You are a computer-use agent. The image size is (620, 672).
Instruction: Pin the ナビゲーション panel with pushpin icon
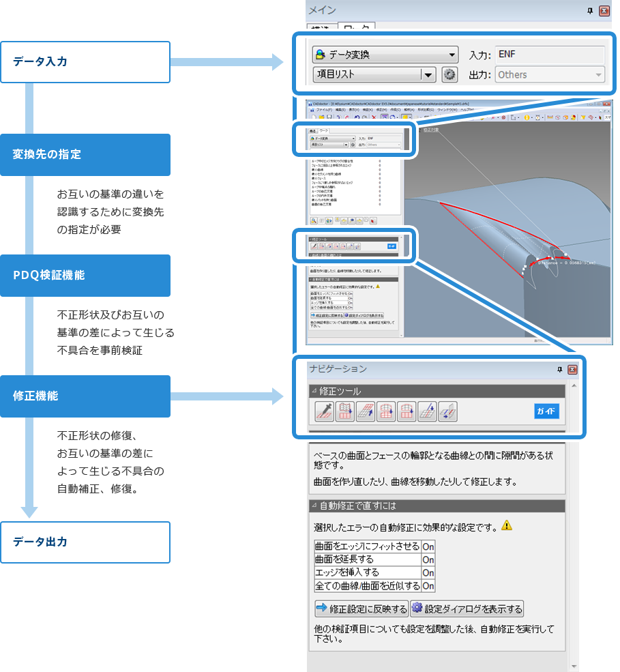[x=559, y=369]
